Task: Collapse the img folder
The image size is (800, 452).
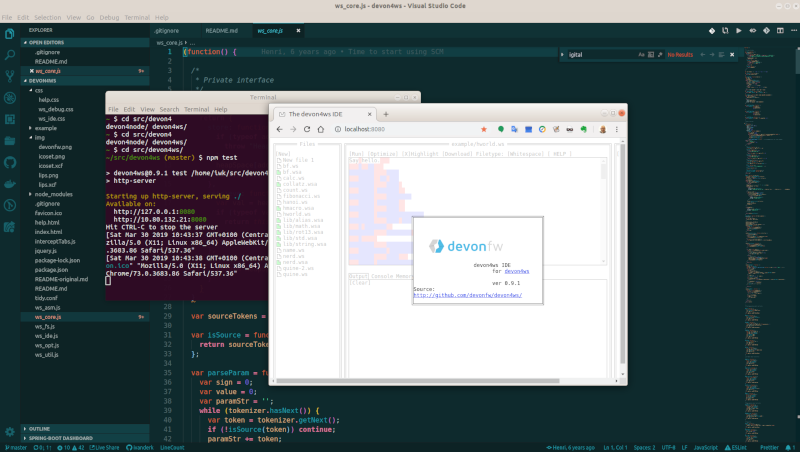Action: pyautogui.click(x=39, y=138)
